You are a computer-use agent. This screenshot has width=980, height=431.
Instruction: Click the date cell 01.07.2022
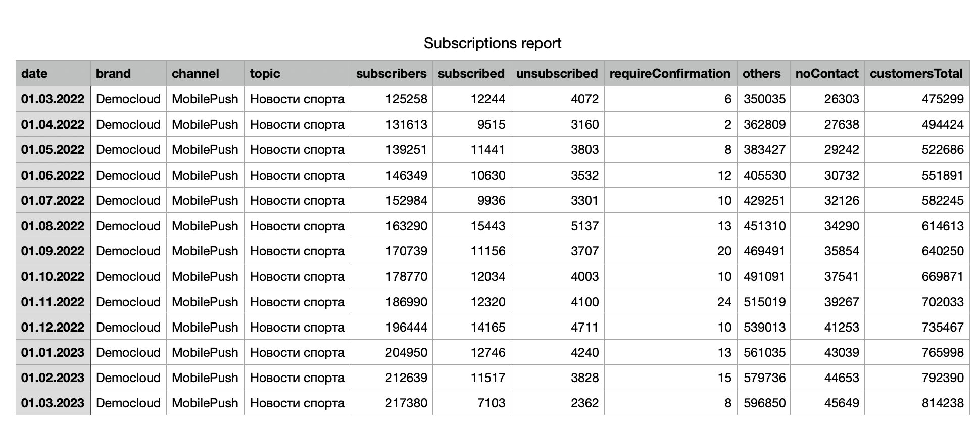pos(53,200)
